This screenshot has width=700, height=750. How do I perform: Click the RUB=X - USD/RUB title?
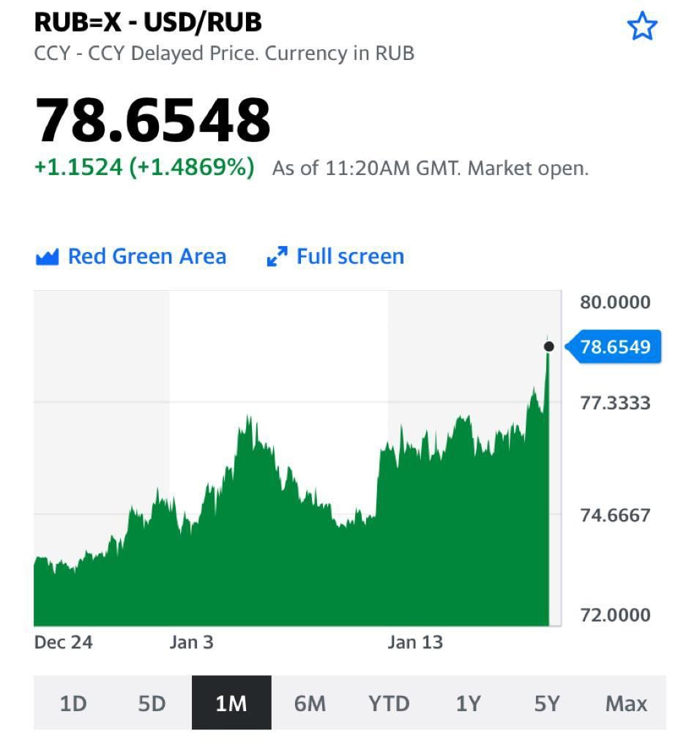pyautogui.click(x=148, y=22)
